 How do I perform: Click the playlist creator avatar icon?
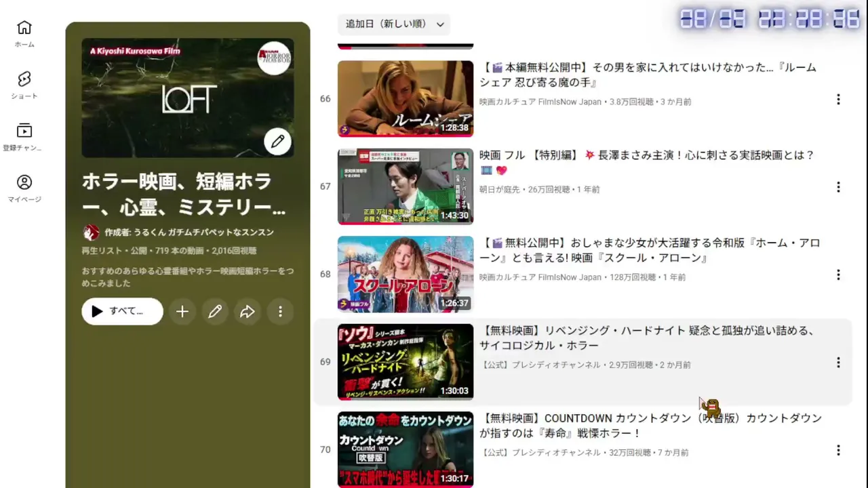point(91,232)
